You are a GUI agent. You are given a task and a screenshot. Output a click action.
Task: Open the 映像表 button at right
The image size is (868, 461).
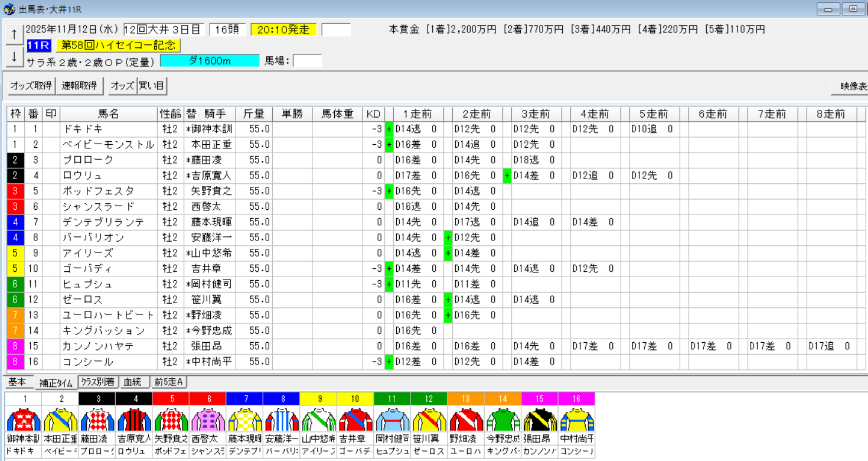pyautogui.click(x=850, y=86)
